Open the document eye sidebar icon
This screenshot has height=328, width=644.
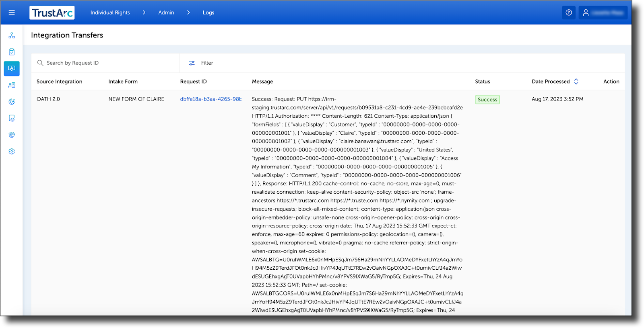[x=12, y=118]
